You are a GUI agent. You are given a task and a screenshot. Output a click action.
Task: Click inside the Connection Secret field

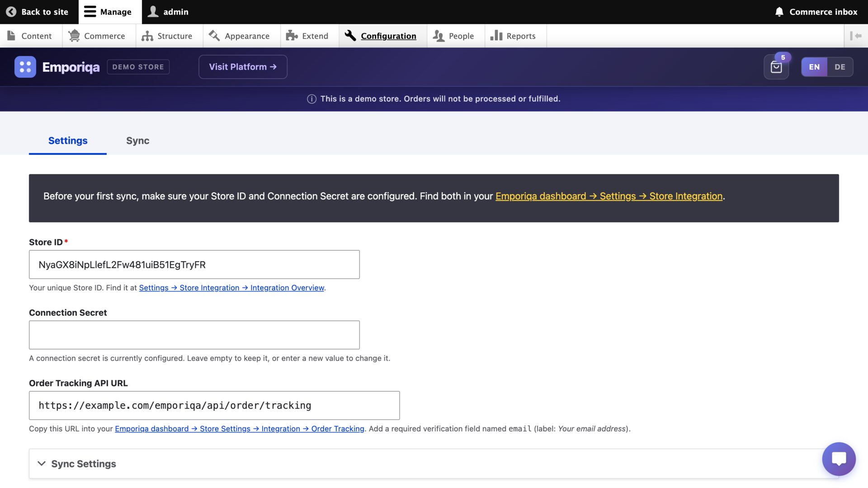pos(194,335)
